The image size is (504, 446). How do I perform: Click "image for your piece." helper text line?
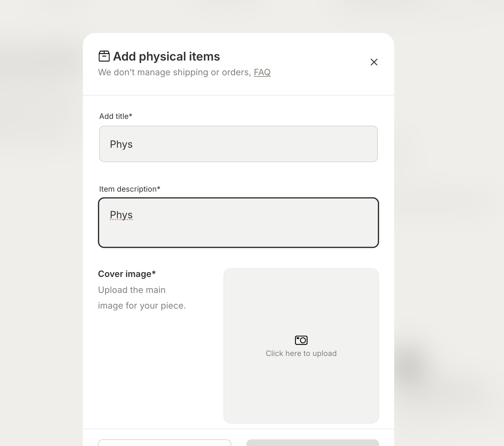coord(142,305)
